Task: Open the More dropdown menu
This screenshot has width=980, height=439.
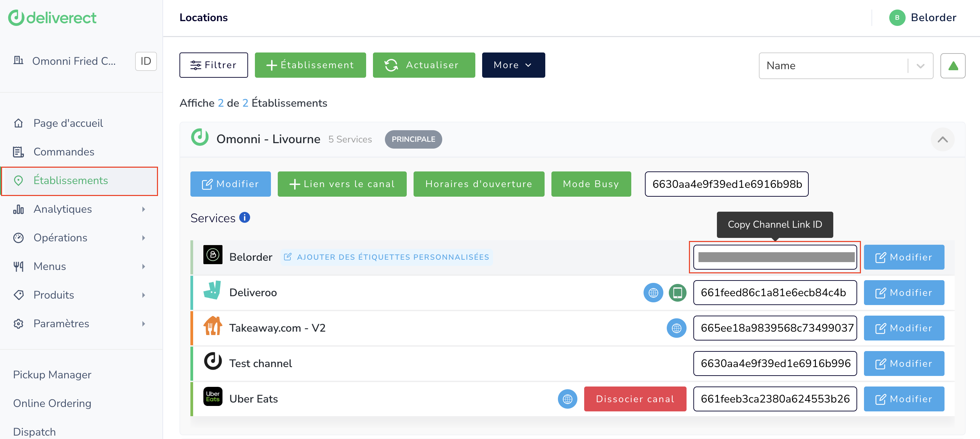Action: coord(513,65)
